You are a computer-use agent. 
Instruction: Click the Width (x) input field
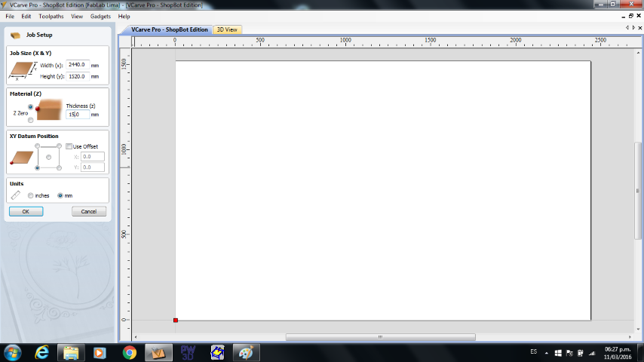coord(78,65)
